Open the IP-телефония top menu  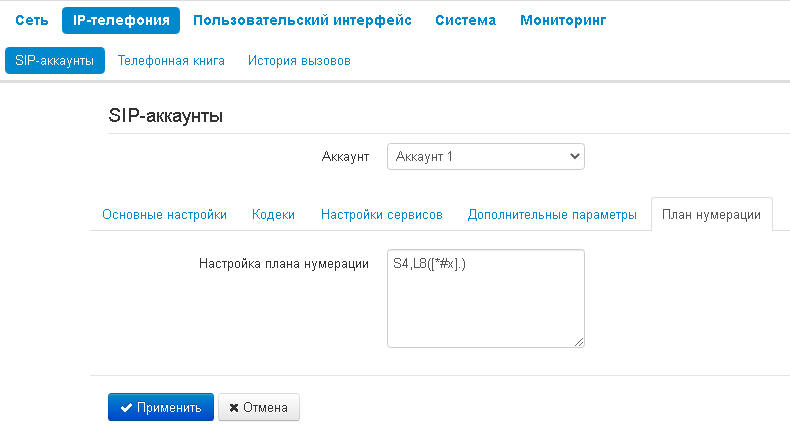pos(121,21)
